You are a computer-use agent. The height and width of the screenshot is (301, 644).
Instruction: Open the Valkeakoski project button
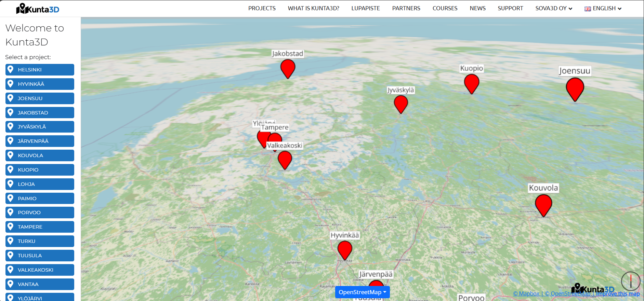(40, 270)
